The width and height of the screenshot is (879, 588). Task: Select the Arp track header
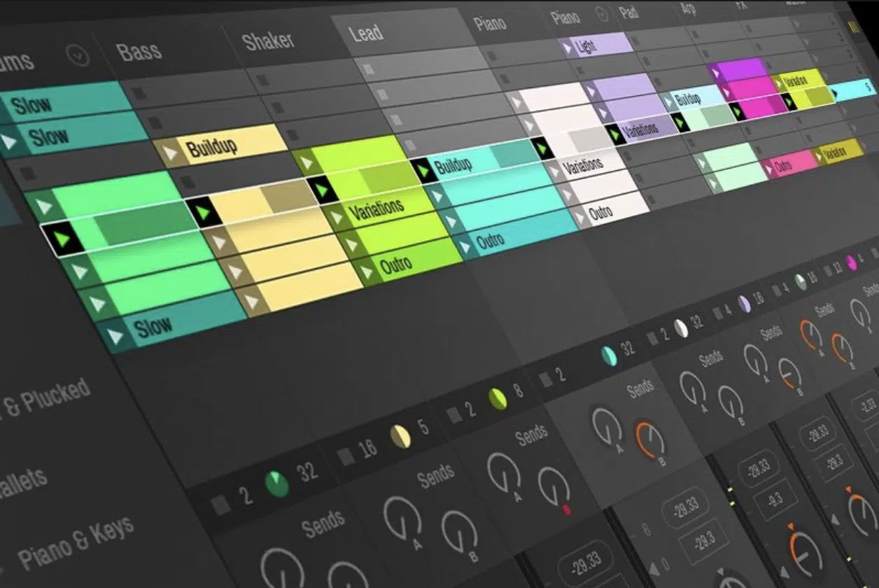click(x=687, y=8)
